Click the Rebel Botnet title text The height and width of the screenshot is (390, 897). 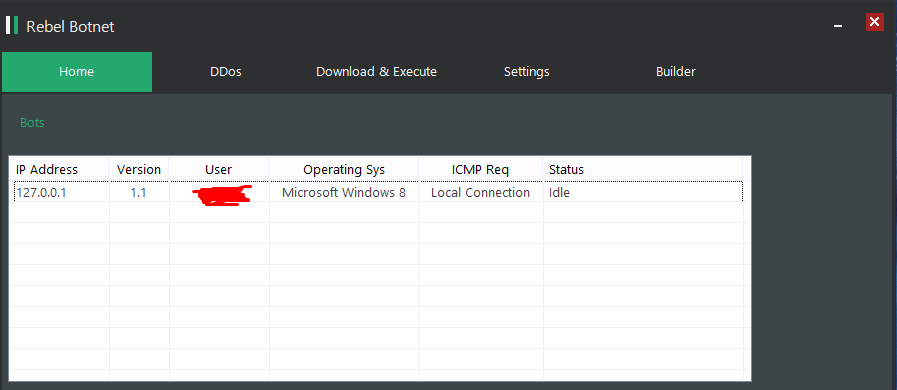[x=70, y=26]
